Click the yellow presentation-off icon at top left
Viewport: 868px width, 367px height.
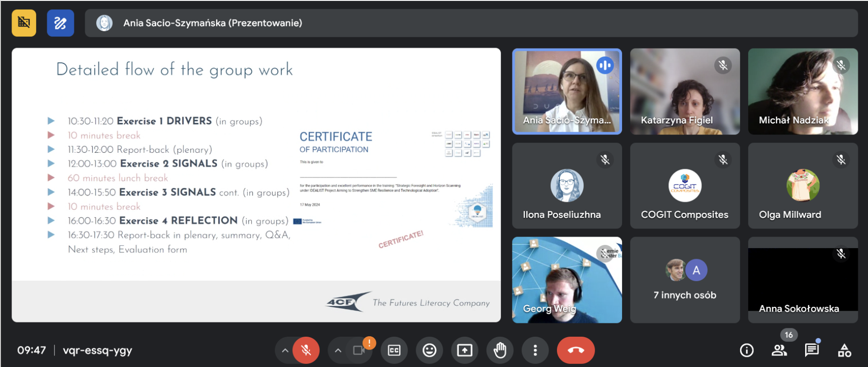[x=24, y=23]
